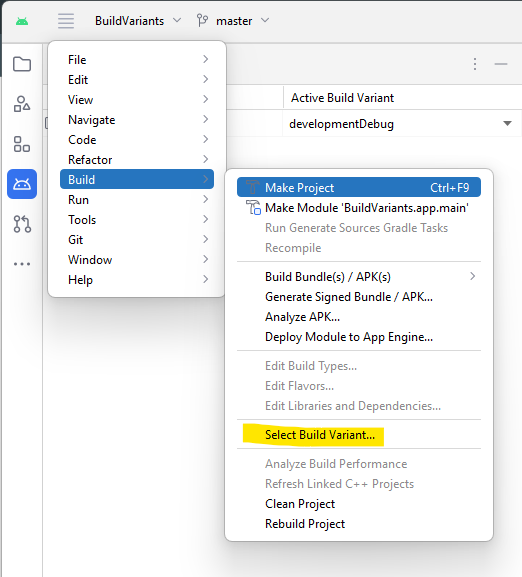Open the Structure tool window icon

(x=22, y=144)
